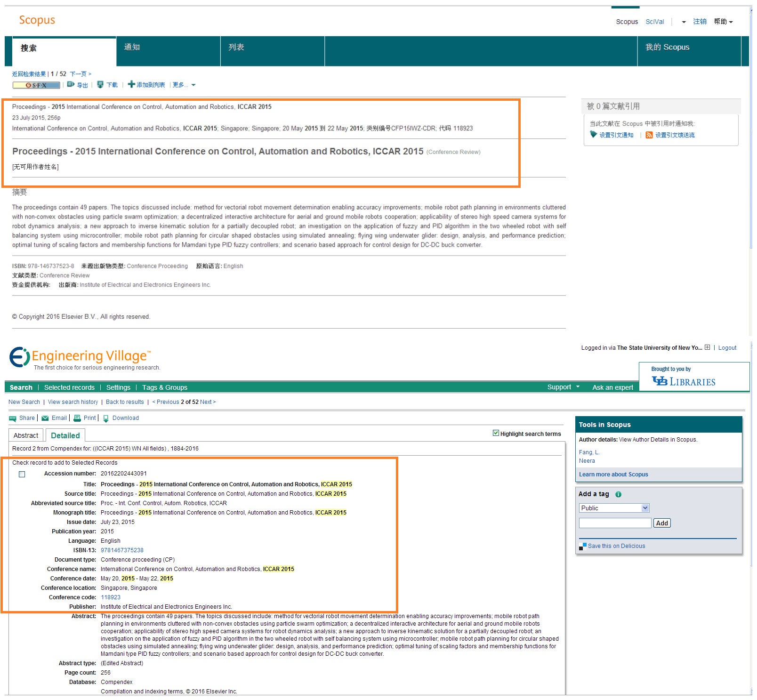Click the export (导出) icon in Scopus

[71, 84]
